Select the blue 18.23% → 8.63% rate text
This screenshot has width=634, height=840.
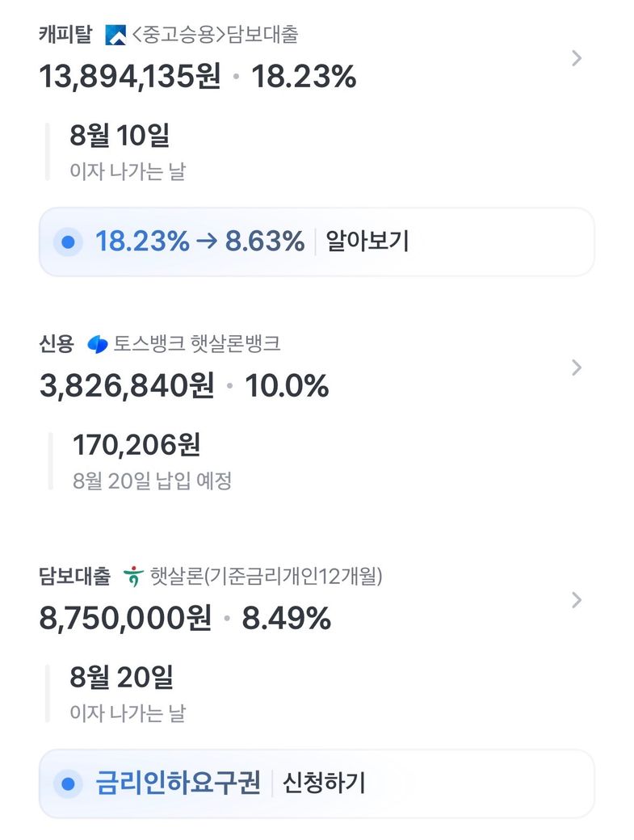pyautogui.click(x=199, y=241)
